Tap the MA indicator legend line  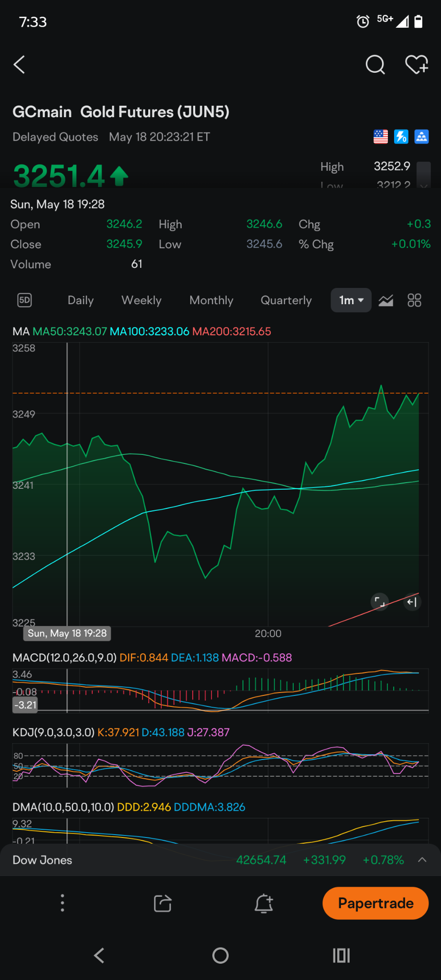pyautogui.click(x=142, y=331)
